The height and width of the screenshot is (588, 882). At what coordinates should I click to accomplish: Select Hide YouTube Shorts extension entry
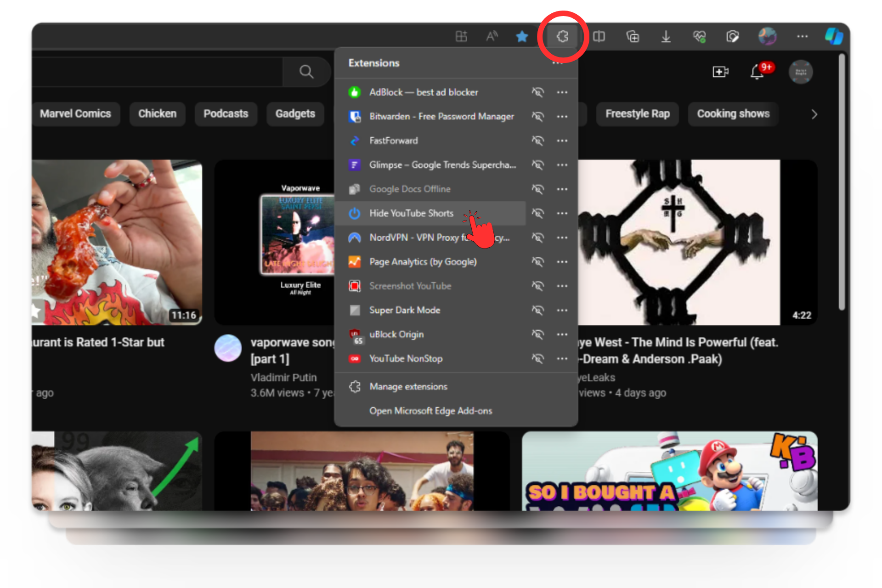411,213
